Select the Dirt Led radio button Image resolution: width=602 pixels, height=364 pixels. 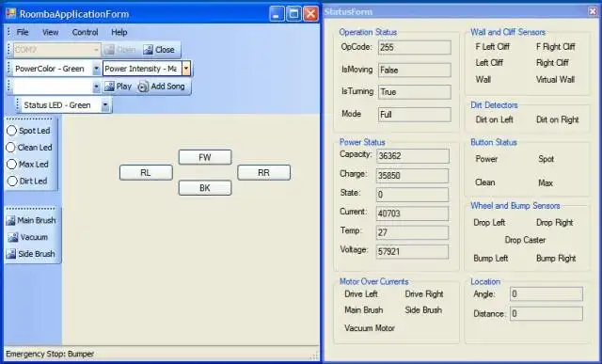pos(12,181)
